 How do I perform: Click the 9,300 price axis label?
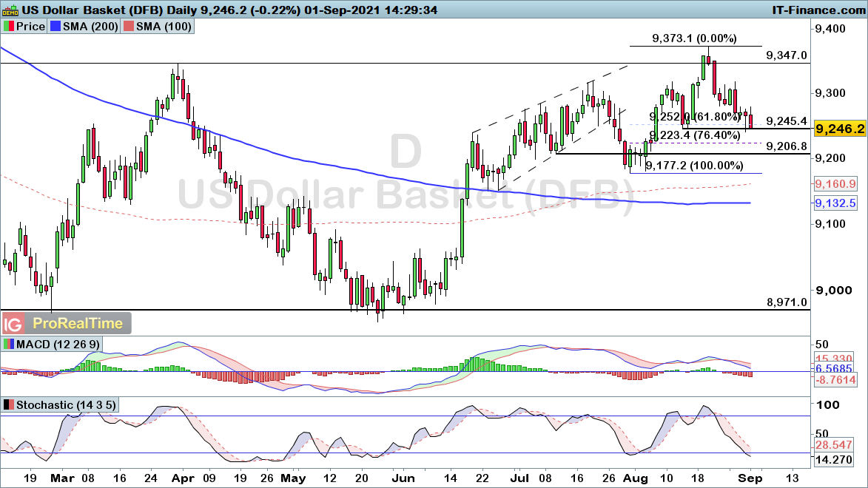(831, 92)
